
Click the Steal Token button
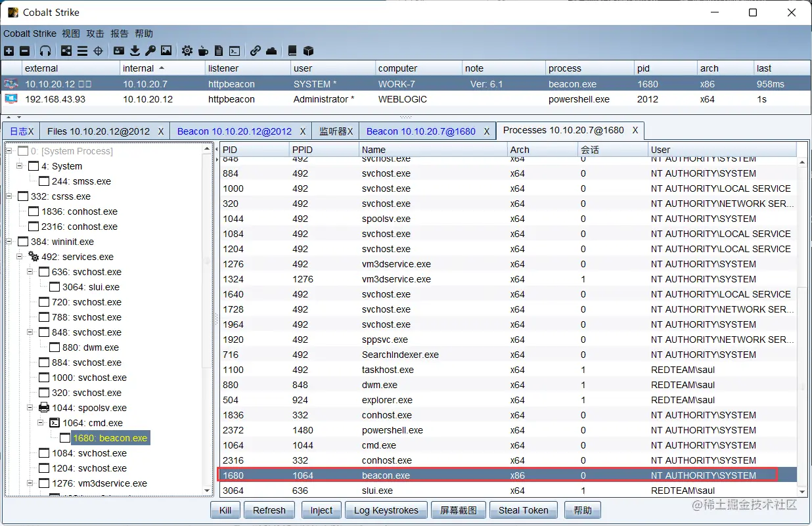[524, 510]
